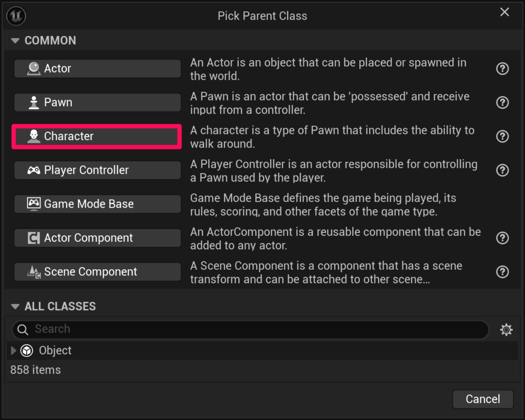The height and width of the screenshot is (420, 525).
Task: Select the Scene Component class button
Action: (97, 272)
